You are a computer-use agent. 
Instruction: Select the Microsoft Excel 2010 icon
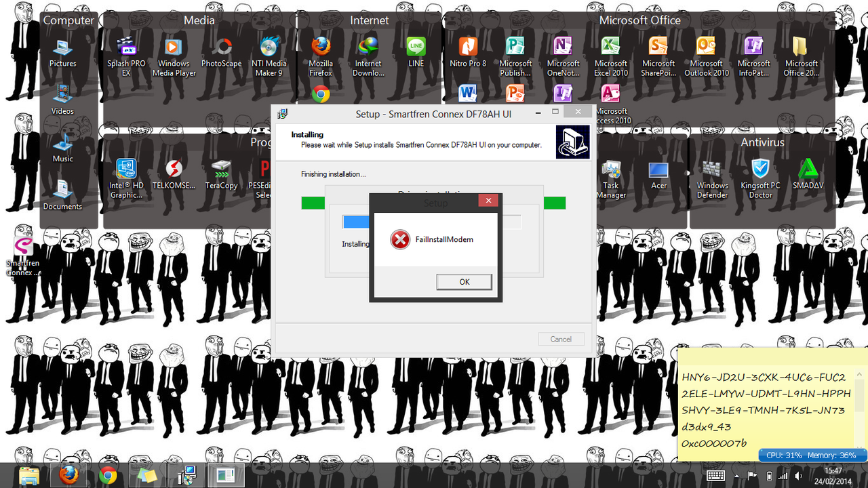point(611,57)
